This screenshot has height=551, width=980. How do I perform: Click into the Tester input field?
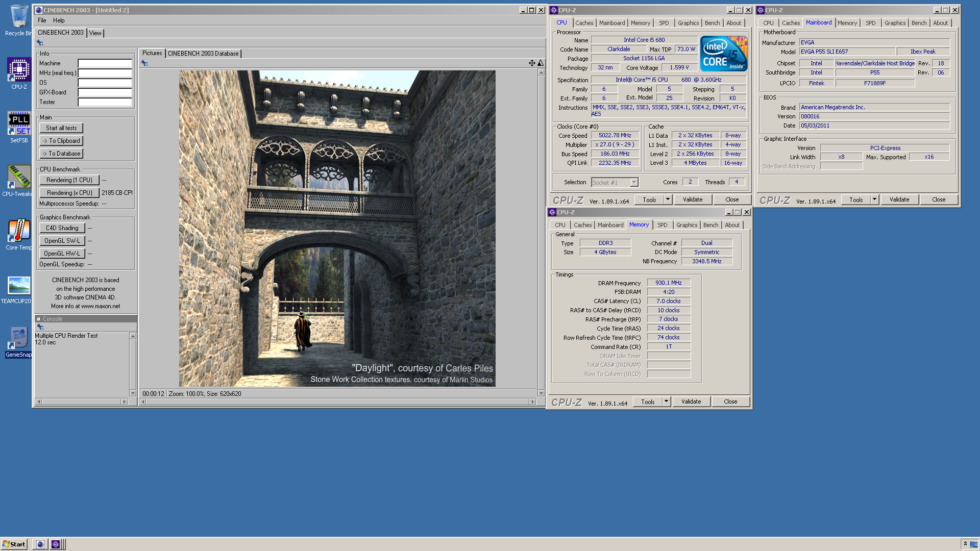pyautogui.click(x=105, y=102)
